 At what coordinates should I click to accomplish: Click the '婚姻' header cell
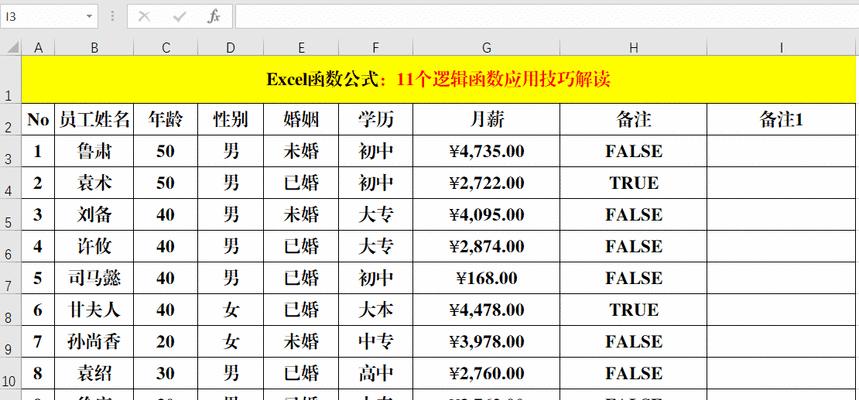point(301,119)
